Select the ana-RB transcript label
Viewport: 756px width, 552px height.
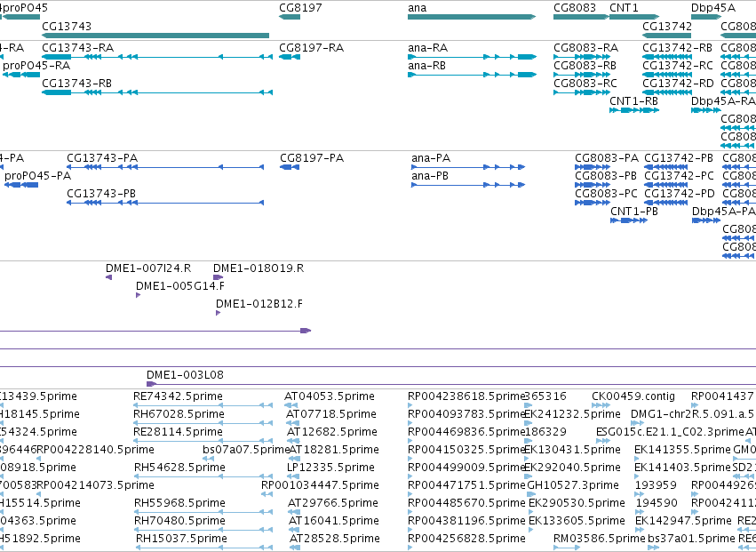pos(426,65)
